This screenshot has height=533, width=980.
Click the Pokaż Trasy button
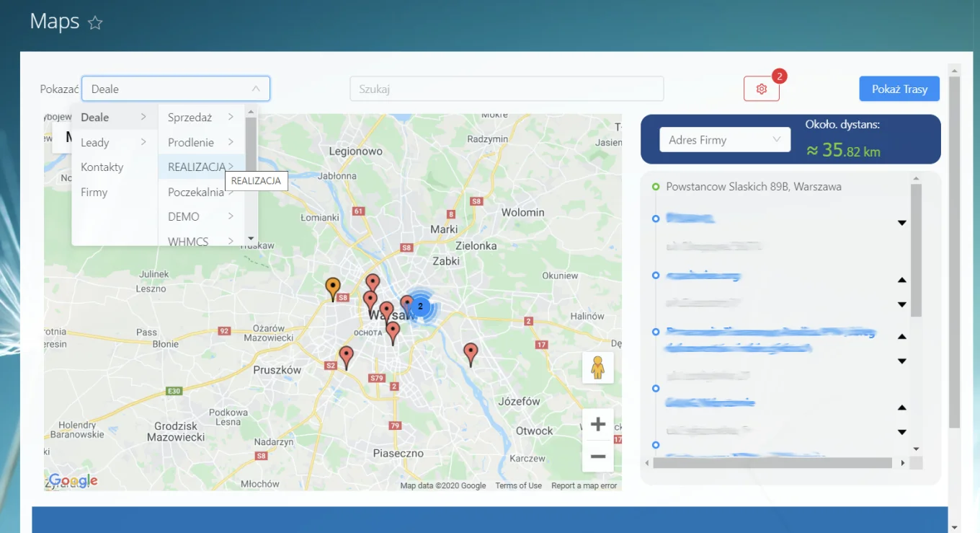899,89
